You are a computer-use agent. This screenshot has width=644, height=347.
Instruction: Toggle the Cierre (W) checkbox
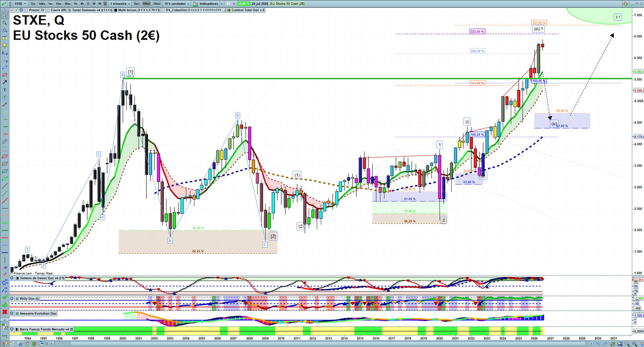click(48, 10)
